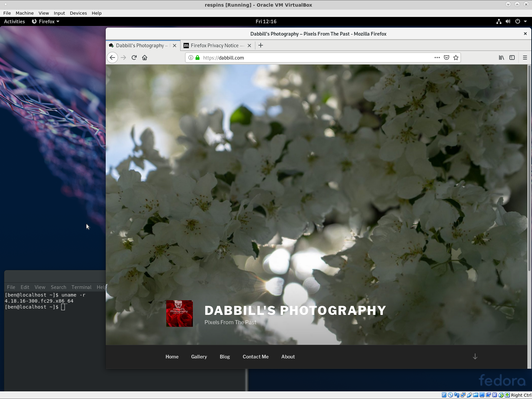This screenshot has height=399, width=532.
Task: Open the Gallery link on the site
Action: tap(199, 356)
